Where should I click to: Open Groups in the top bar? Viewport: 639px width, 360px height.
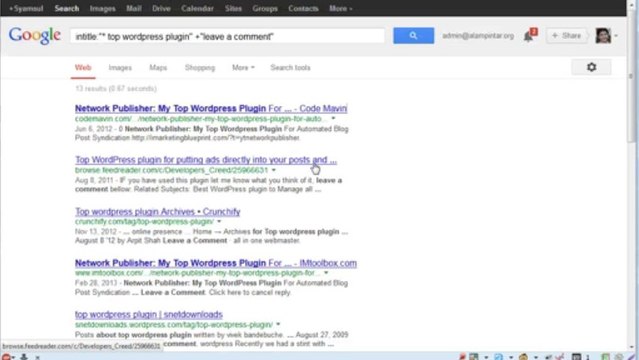(265, 8)
